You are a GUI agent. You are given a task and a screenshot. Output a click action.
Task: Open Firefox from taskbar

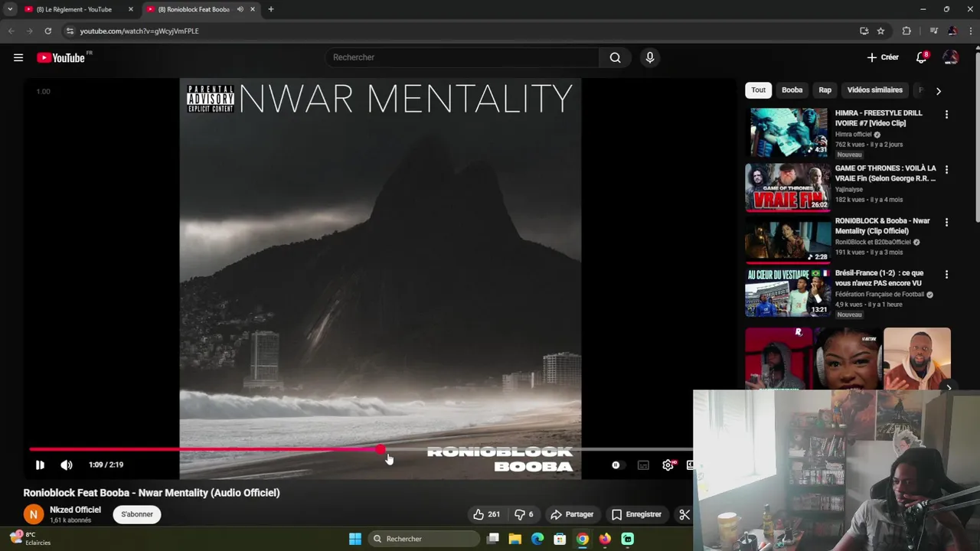tap(605, 539)
